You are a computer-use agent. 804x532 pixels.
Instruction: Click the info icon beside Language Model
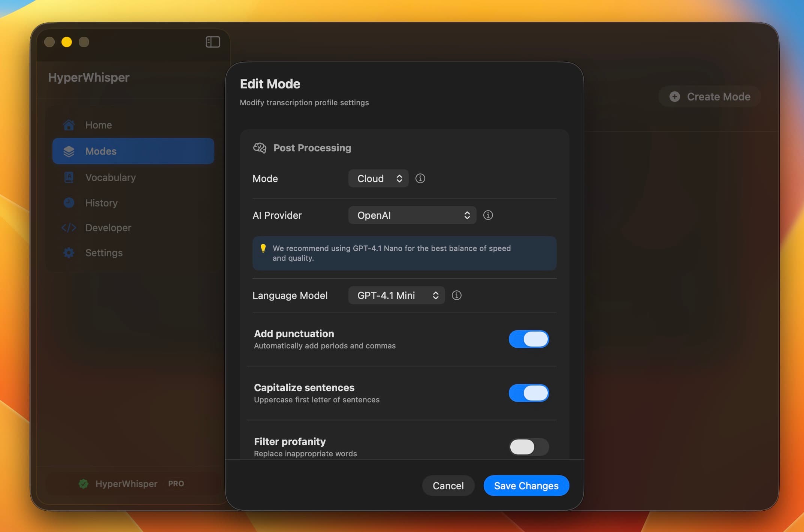[x=456, y=295]
